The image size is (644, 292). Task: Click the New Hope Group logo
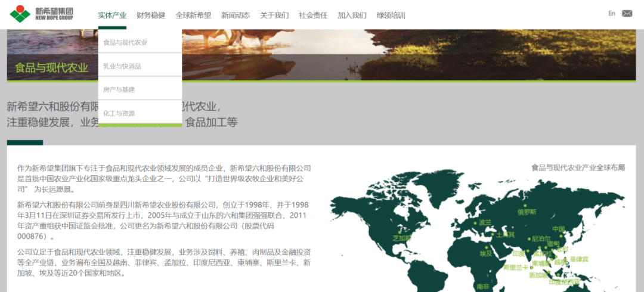pos(42,14)
